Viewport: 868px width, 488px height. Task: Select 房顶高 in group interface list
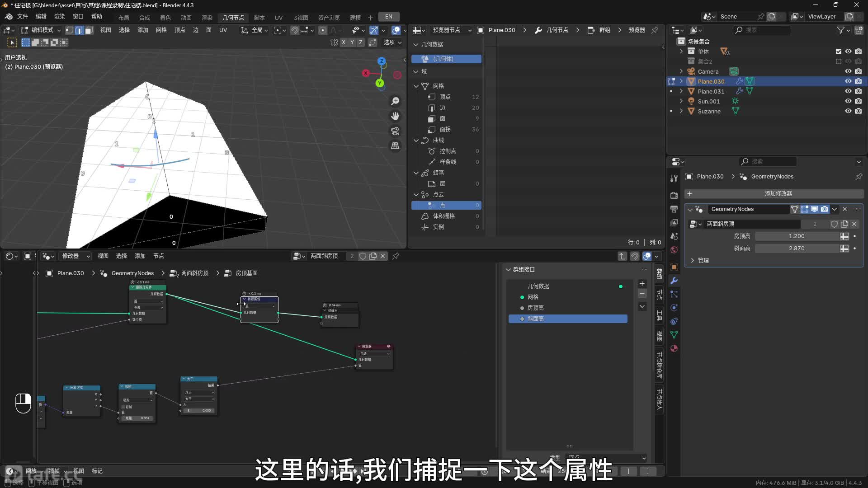[x=568, y=308]
